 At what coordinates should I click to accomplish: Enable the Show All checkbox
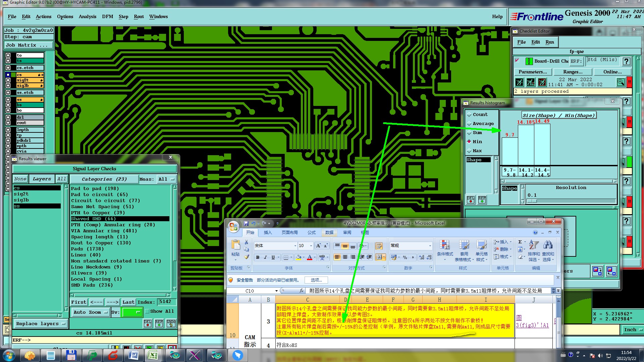(x=147, y=311)
